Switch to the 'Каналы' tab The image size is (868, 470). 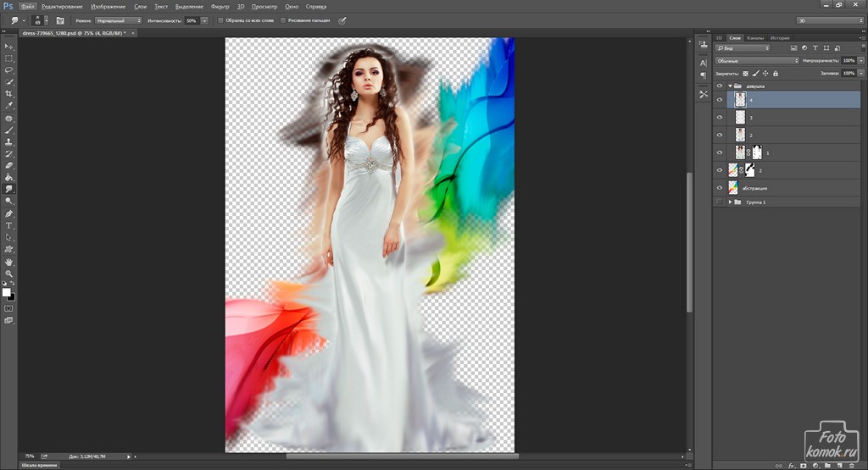tap(754, 38)
